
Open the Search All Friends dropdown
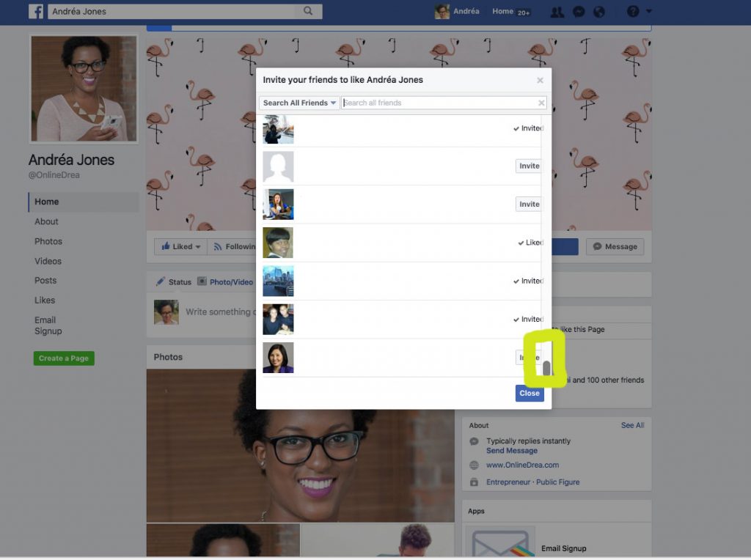[298, 103]
